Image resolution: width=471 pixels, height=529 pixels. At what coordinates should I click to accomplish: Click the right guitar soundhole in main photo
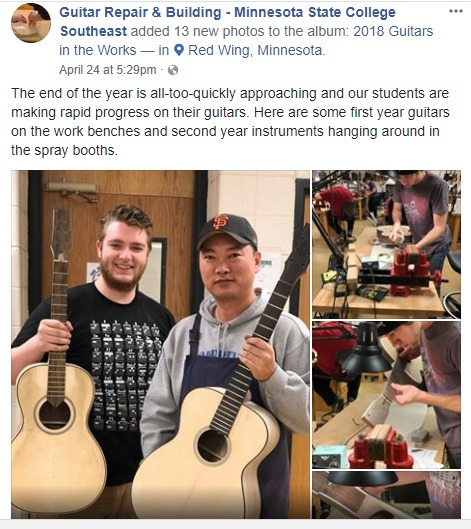point(213,446)
